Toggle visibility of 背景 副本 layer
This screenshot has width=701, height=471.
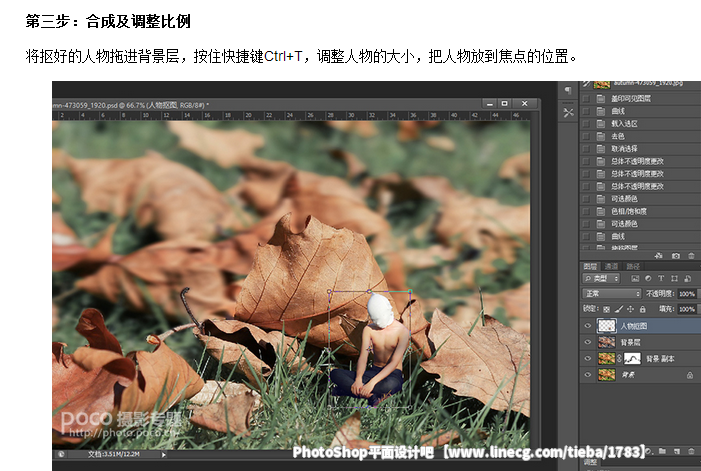587,358
